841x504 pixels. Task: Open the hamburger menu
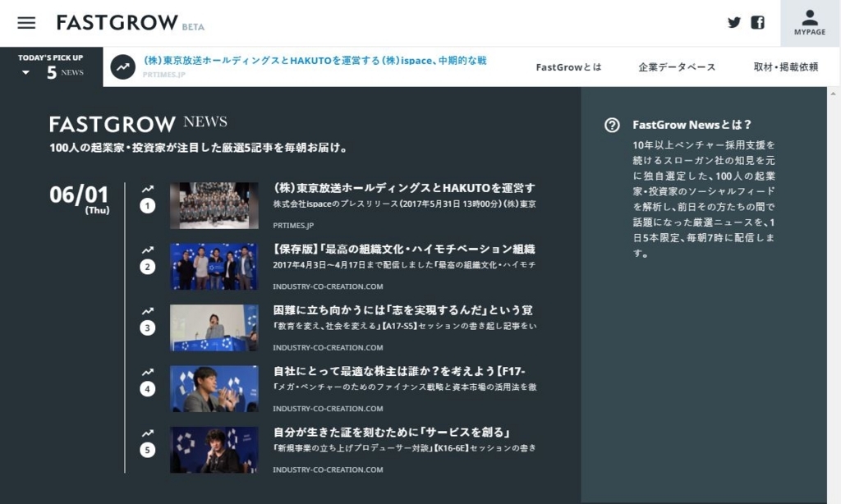26,22
